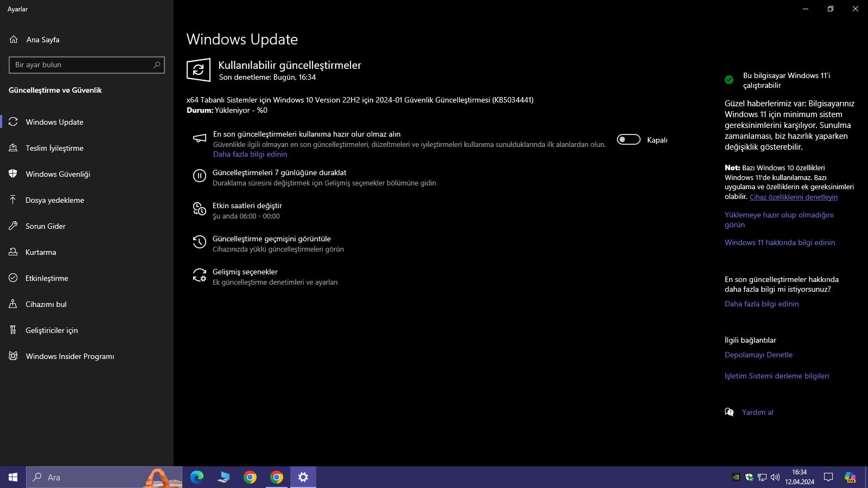Open the NVIDIA tray icon
Screen dimensions: 868x488
(736, 477)
